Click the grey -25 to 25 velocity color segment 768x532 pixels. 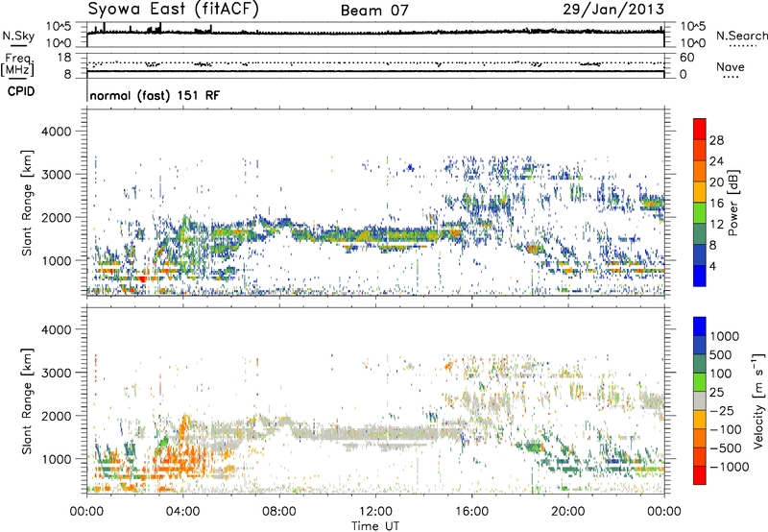[x=700, y=400]
